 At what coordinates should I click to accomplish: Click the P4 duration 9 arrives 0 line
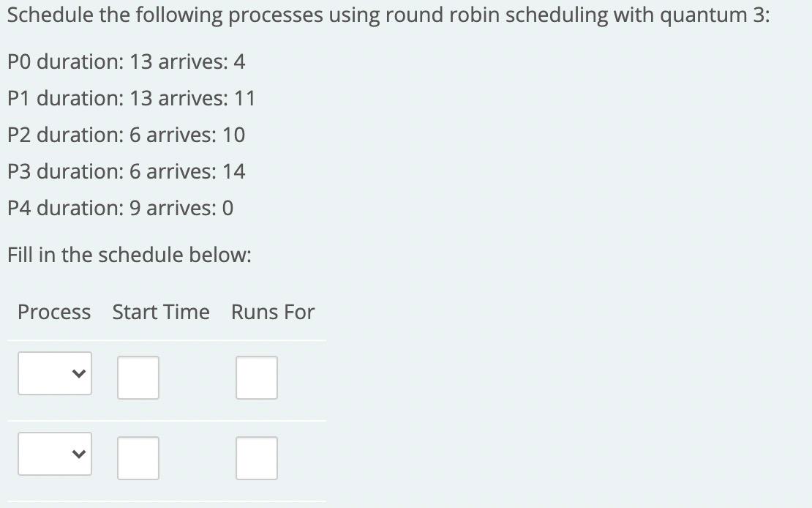point(121,208)
